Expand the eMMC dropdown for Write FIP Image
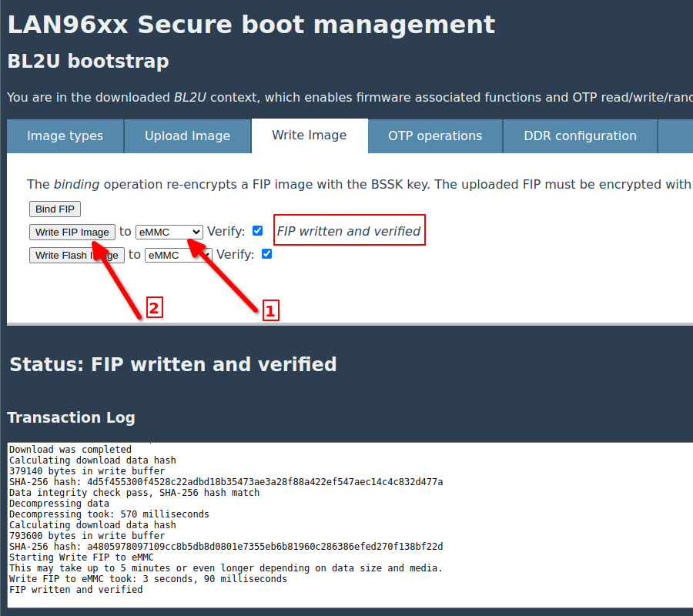Image resolution: width=693 pixels, height=616 pixels. [169, 232]
